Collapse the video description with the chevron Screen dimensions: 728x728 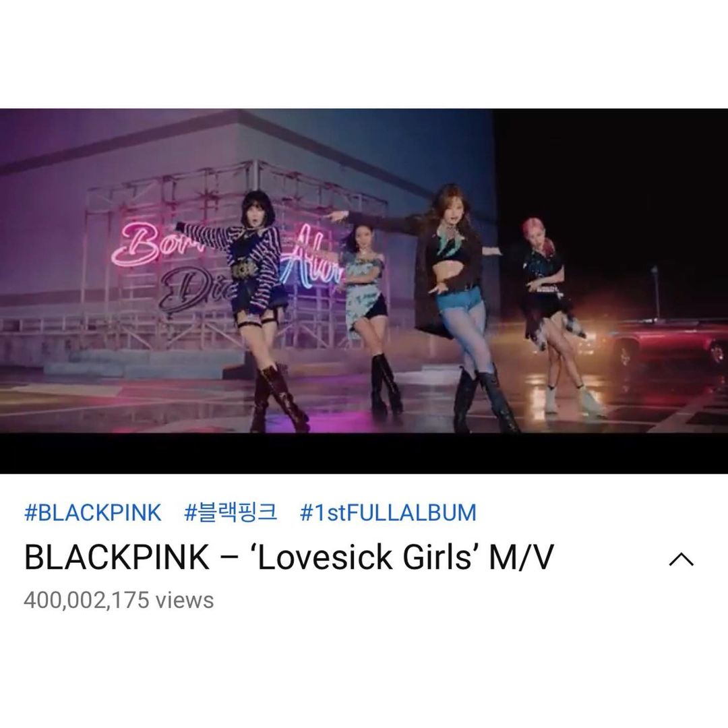pos(681,560)
